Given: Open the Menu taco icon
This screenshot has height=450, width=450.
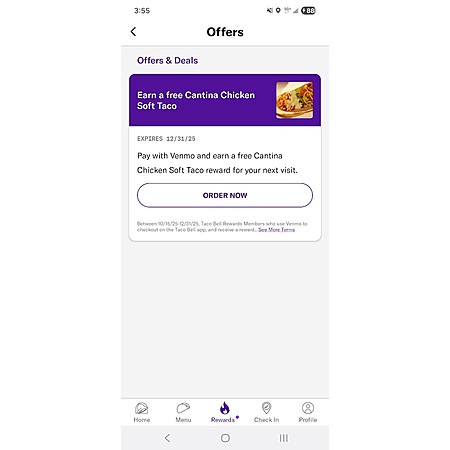Looking at the screenshot, I should [x=183, y=408].
